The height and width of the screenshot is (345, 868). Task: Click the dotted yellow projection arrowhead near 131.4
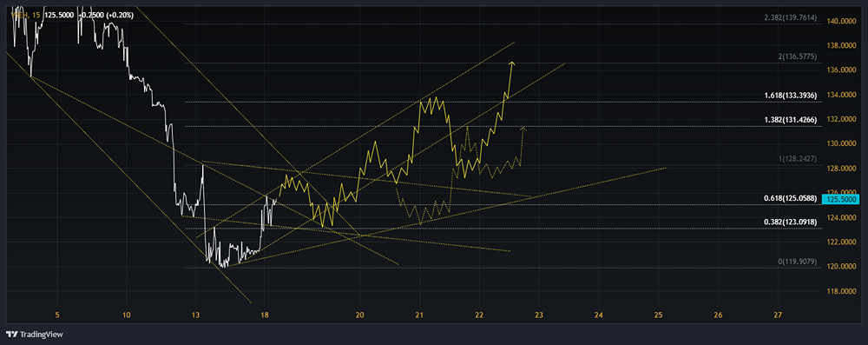pos(523,129)
